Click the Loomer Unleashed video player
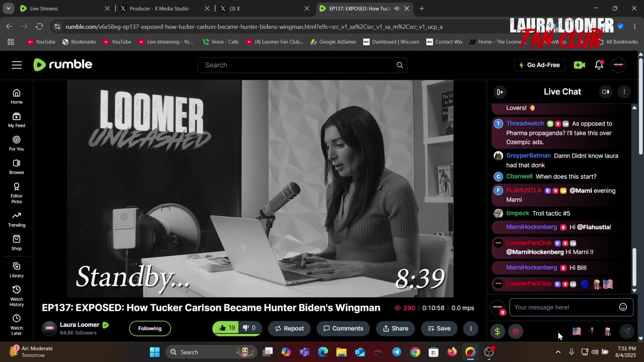Image resolution: width=644 pixels, height=362 pixels. pos(260,189)
